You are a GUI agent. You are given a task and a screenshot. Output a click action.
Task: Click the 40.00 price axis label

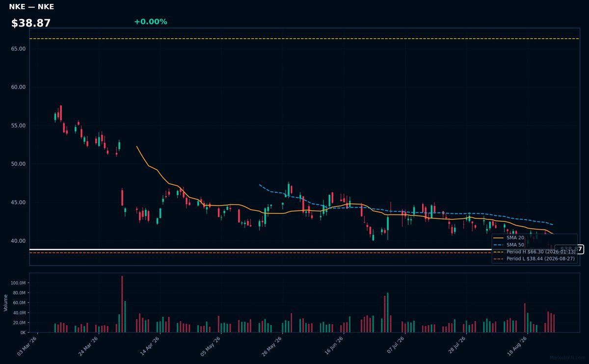coord(18,241)
